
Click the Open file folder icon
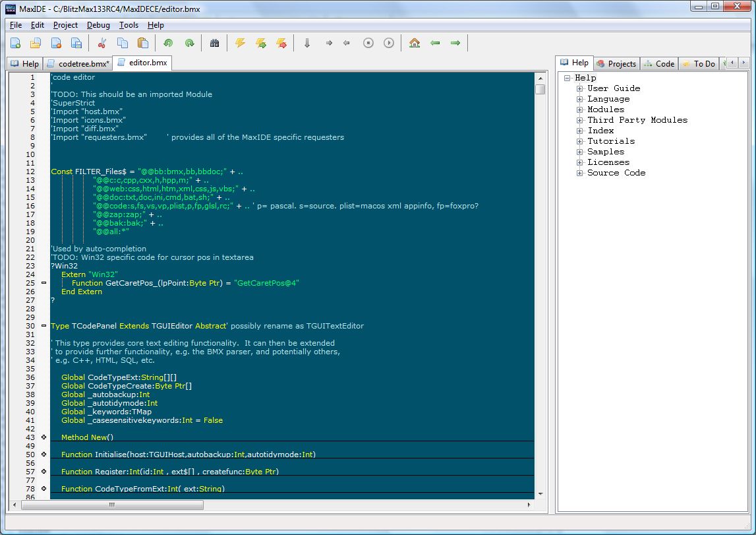36,43
